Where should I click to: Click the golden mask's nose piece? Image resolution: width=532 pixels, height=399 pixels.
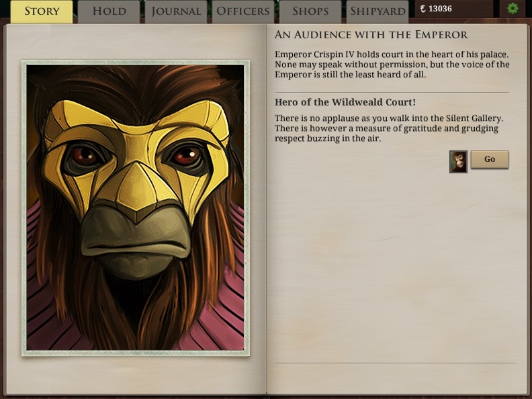(x=136, y=190)
